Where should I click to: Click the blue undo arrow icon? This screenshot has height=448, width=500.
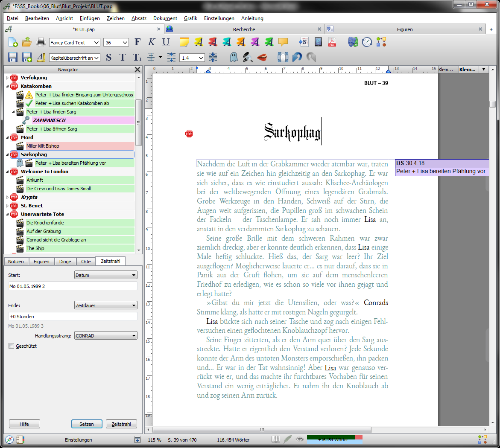point(297,57)
